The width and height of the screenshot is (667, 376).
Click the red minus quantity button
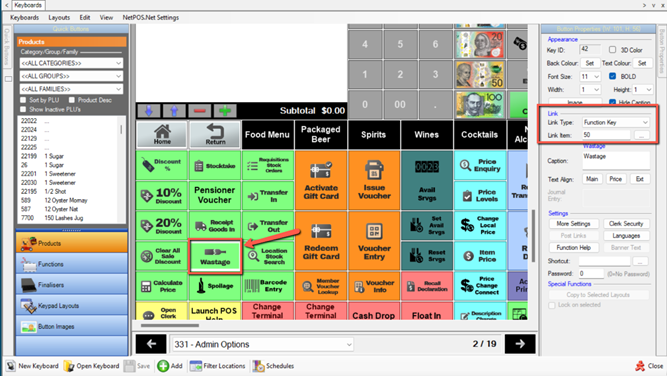pos(200,111)
